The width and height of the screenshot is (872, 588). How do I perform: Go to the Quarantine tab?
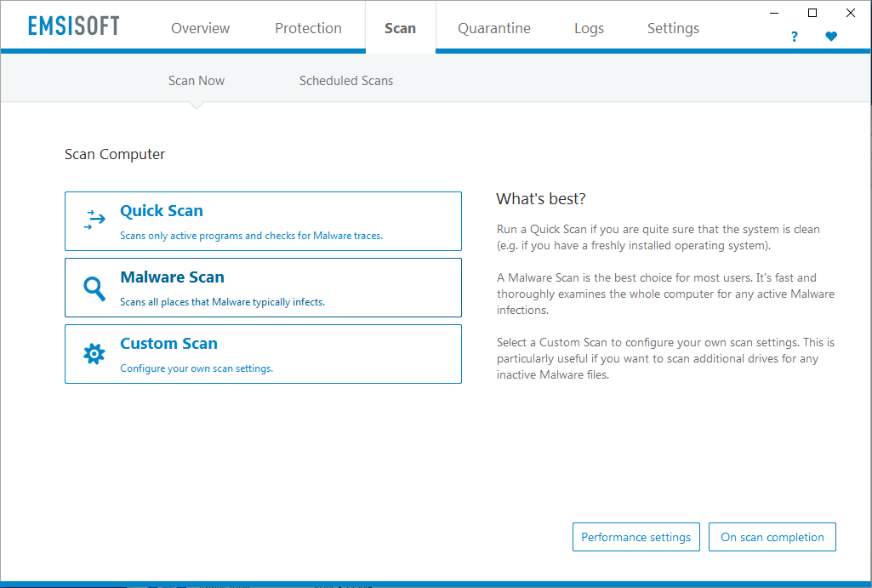tap(493, 28)
